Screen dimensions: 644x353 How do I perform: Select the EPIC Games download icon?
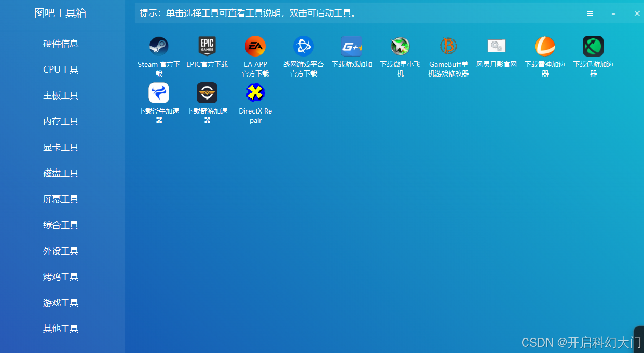coord(207,46)
